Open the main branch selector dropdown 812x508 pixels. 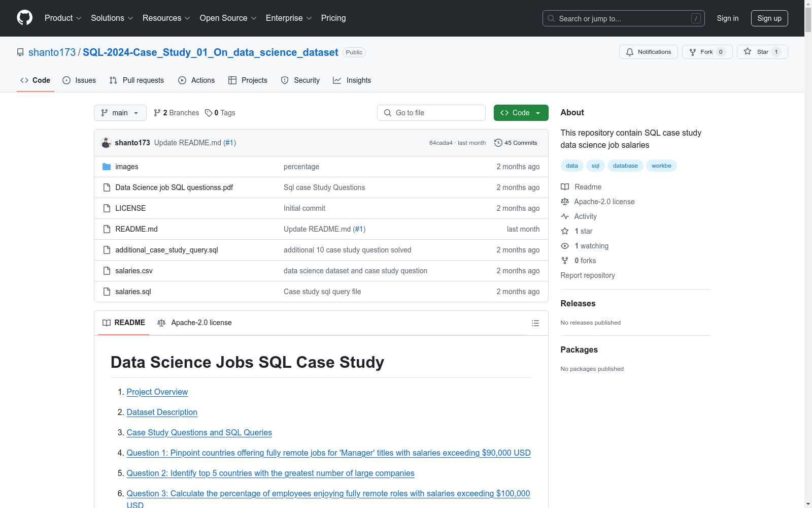click(120, 113)
